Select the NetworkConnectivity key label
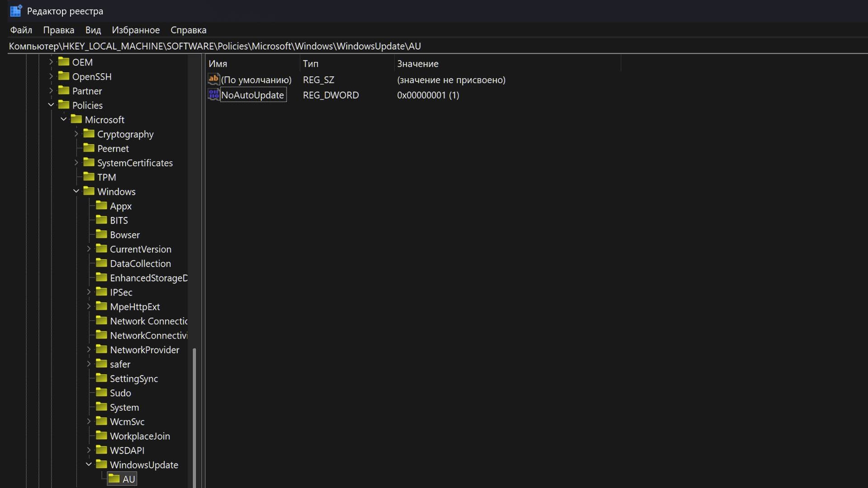Image resolution: width=868 pixels, height=488 pixels. (149, 335)
